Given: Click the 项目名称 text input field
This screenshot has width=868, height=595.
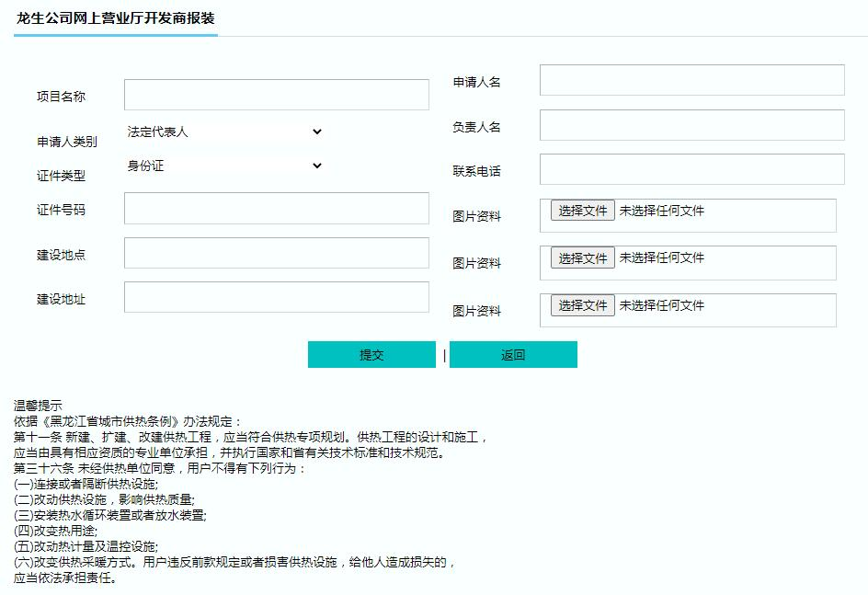Looking at the screenshot, I should [276, 95].
